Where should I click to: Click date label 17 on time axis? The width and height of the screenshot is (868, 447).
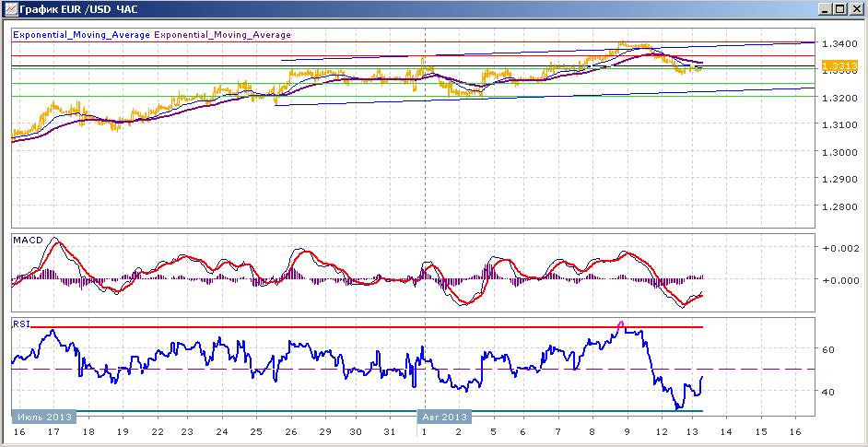coord(53,431)
